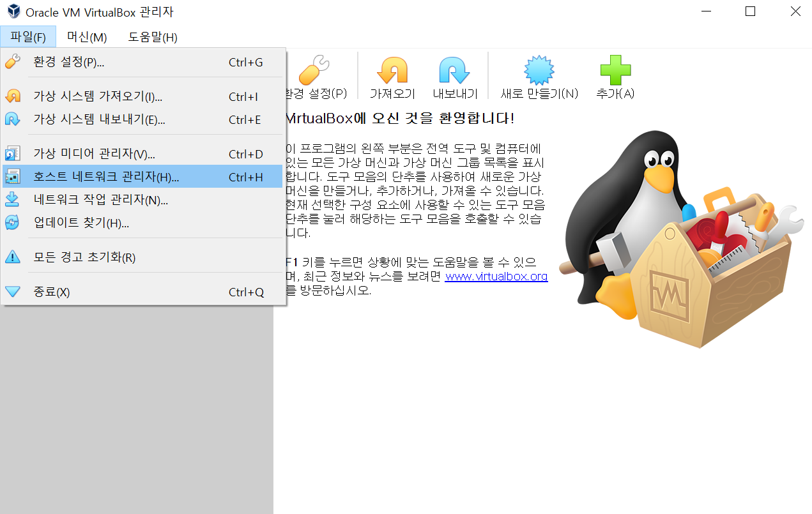Click the 새로 만들기(N) starburst button
The height and width of the screenshot is (514, 812).
[x=539, y=77]
